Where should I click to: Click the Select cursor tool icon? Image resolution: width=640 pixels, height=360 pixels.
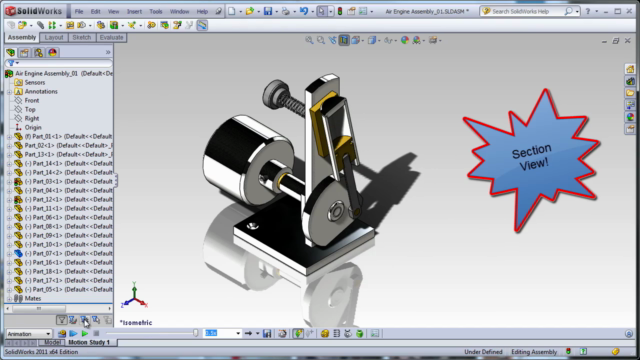pos(322,11)
